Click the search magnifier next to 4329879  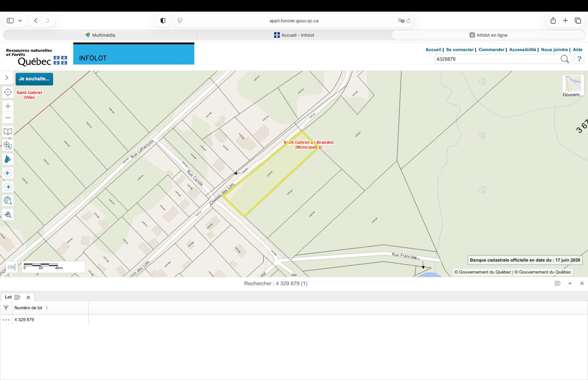[x=565, y=59]
